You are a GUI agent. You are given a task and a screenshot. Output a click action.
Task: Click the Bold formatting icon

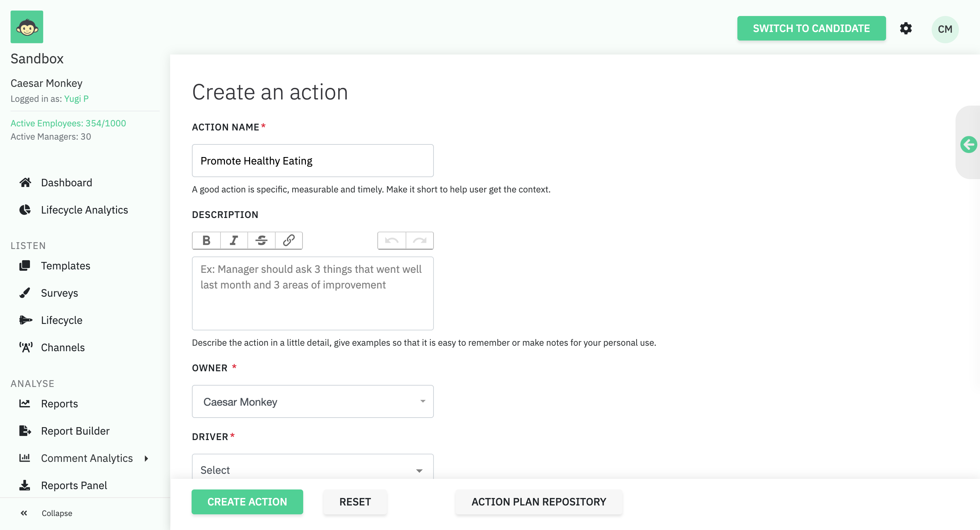(206, 240)
